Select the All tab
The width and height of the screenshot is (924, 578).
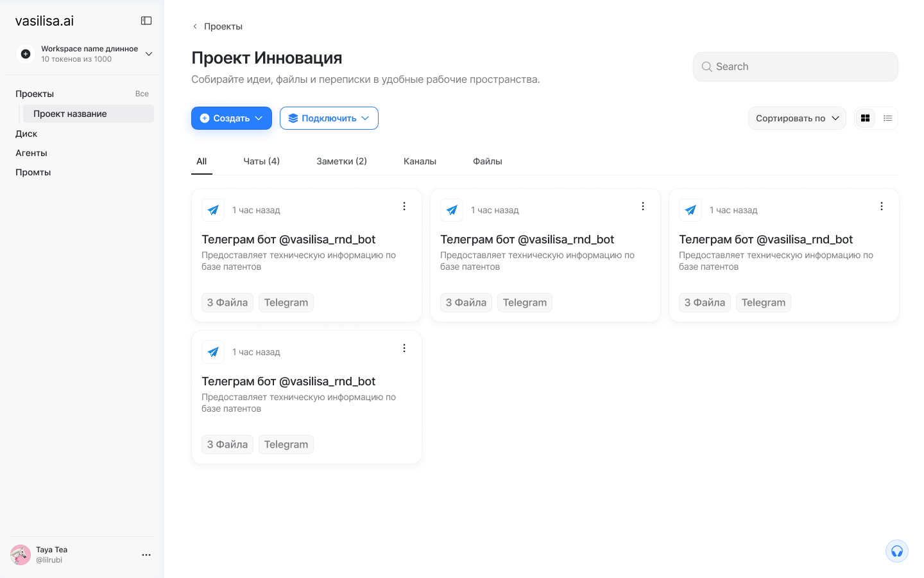[201, 161]
